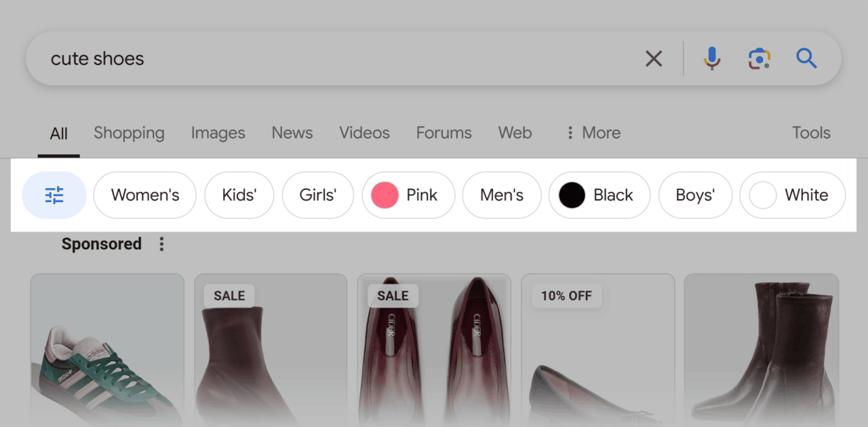Open the More search categories dropdown

(591, 132)
